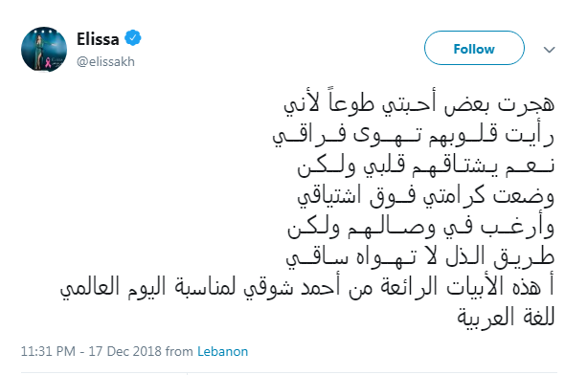Open the Elissa display name link

(x=98, y=39)
